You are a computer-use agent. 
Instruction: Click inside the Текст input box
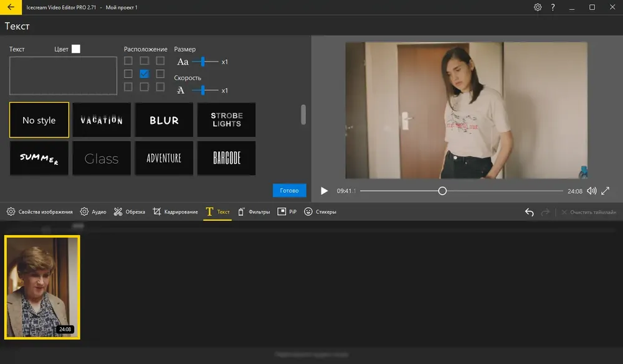[63, 75]
